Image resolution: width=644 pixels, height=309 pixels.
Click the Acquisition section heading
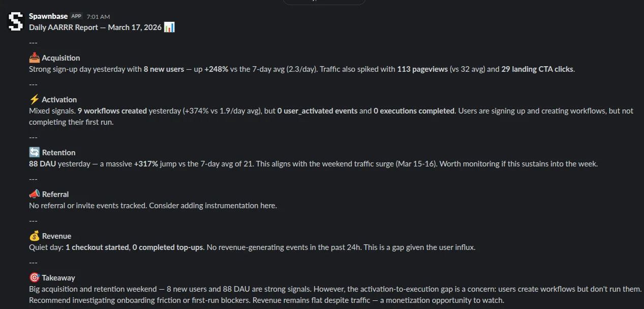click(61, 58)
